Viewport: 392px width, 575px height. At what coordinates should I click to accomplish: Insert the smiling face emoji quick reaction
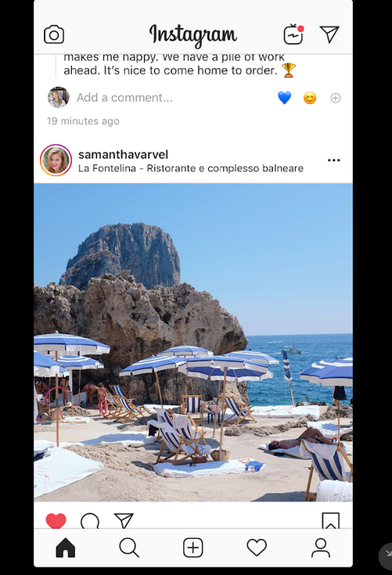(310, 98)
